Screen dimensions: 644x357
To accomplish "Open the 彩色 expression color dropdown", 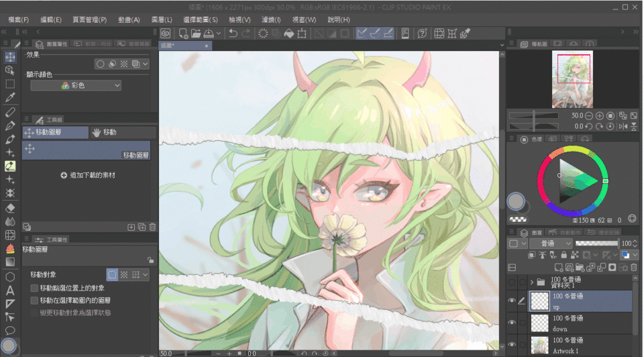I will click(76, 85).
